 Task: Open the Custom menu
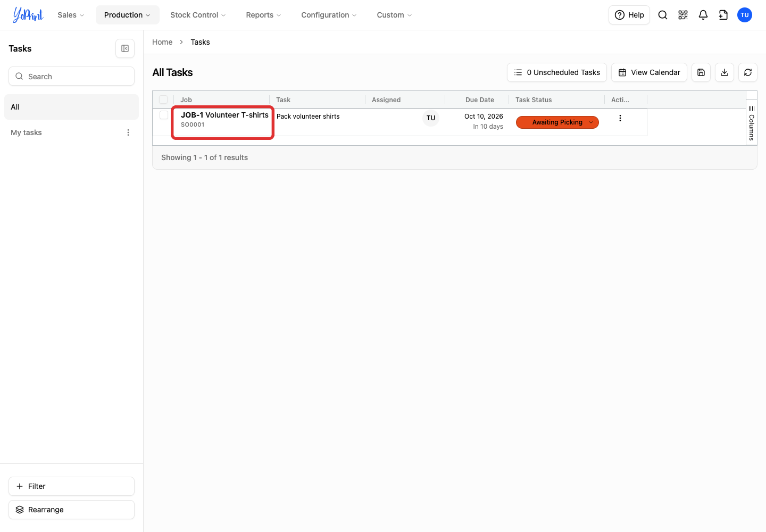394,15
